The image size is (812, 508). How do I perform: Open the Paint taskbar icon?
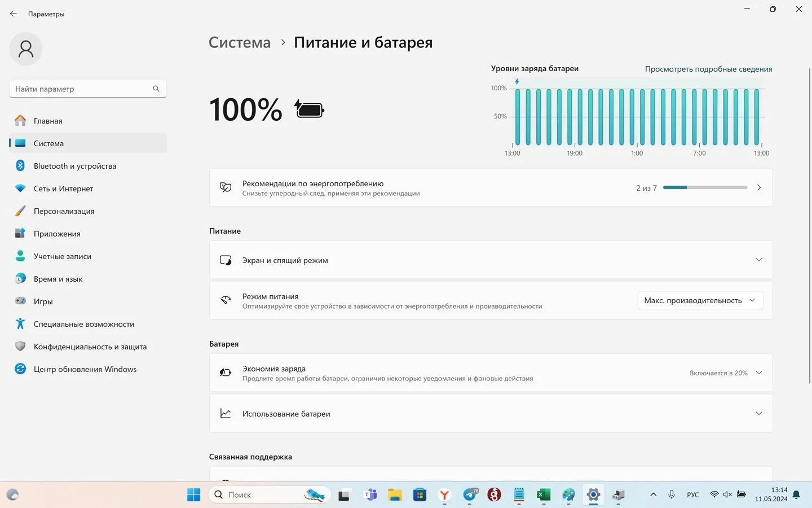click(x=568, y=495)
